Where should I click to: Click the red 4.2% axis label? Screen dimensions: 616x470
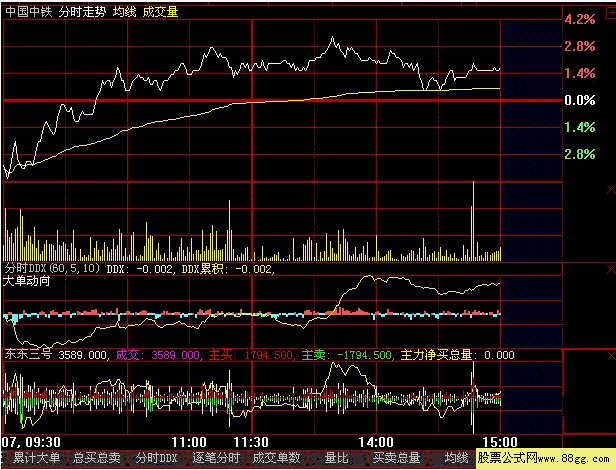pos(580,19)
